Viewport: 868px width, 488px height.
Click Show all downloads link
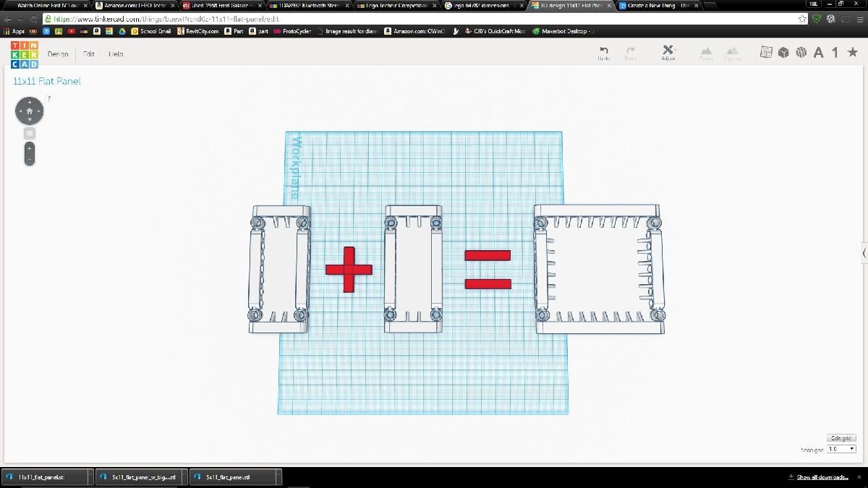pos(822,477)
